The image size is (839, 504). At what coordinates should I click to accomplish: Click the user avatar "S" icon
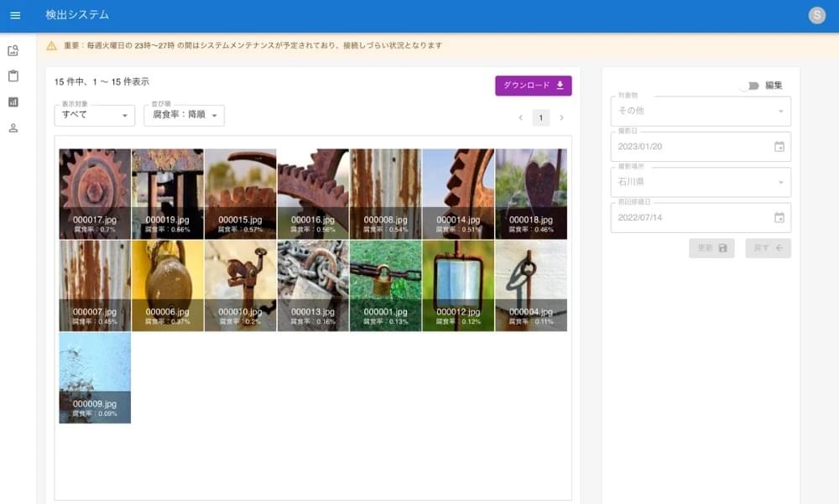point(816,15)
